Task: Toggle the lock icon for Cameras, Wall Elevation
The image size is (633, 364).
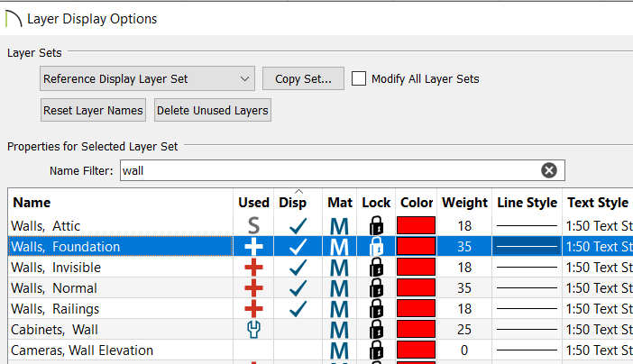Action: [376, 350]
